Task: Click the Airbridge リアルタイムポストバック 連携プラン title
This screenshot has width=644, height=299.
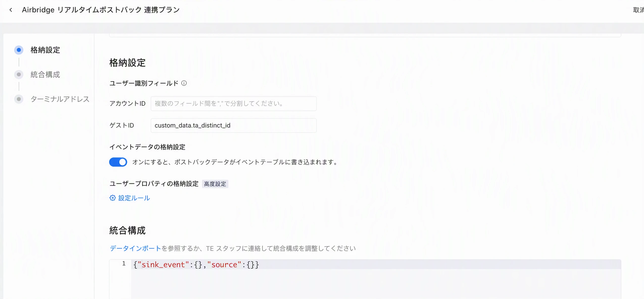Action: [x=101, y=10]
